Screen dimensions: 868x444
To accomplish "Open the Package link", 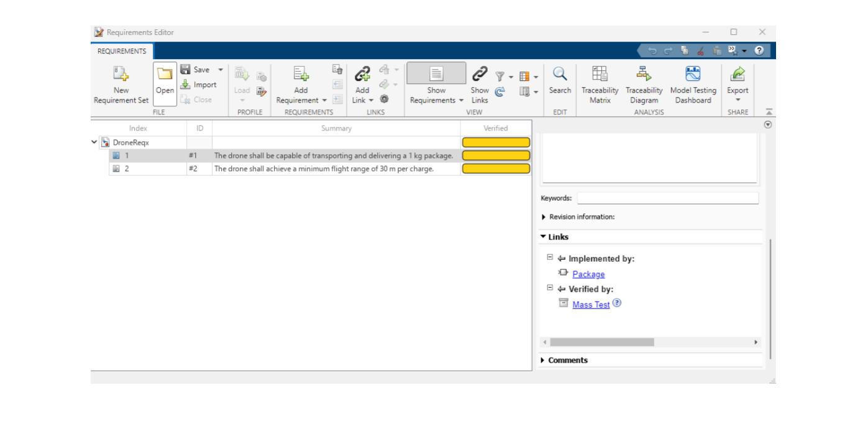I will coord(588,274).
